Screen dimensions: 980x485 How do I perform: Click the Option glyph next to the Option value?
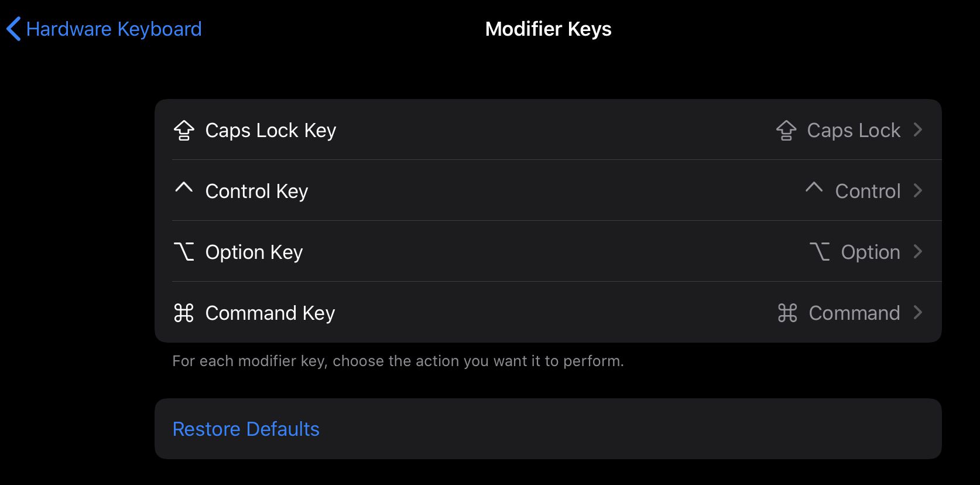[x=821, y=251]
